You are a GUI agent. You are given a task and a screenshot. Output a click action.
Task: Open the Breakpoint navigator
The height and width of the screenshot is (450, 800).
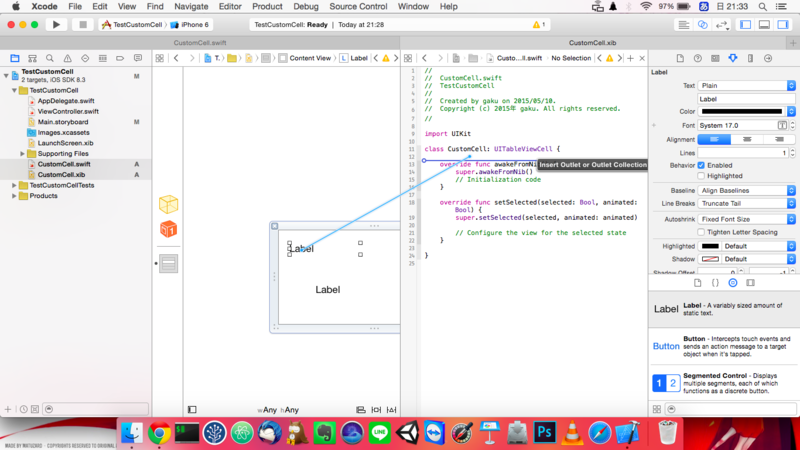click(x=120, y=58)
